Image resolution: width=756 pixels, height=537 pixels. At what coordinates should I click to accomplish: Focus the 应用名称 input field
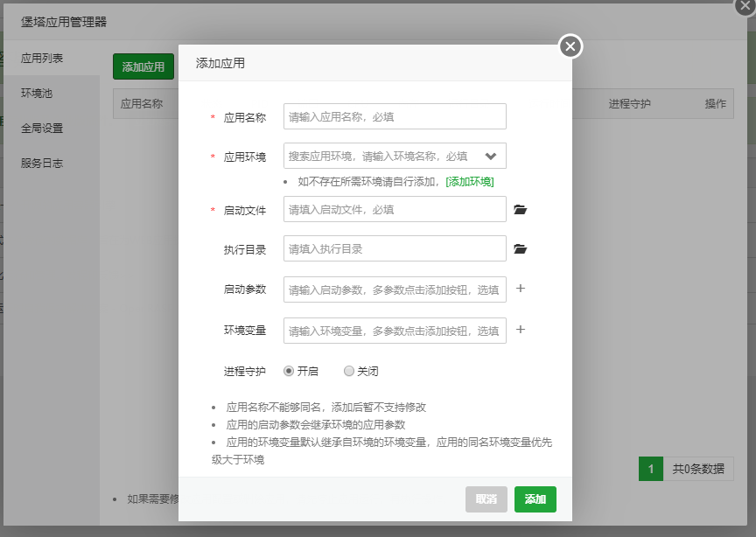click(395, 116)
